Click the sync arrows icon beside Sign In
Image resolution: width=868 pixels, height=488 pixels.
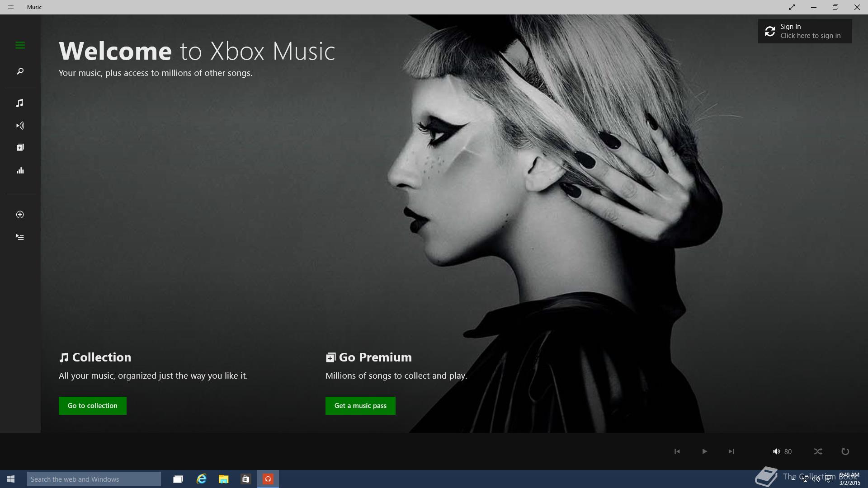pos(770,31)
